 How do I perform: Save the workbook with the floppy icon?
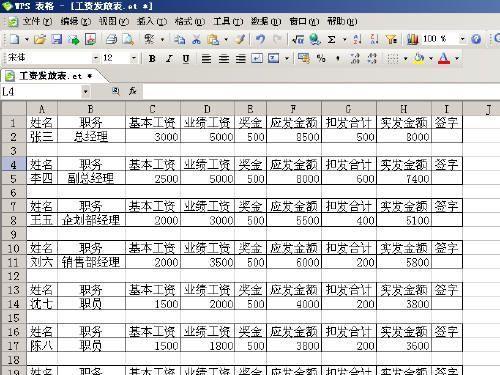click(x=56, y=39)
